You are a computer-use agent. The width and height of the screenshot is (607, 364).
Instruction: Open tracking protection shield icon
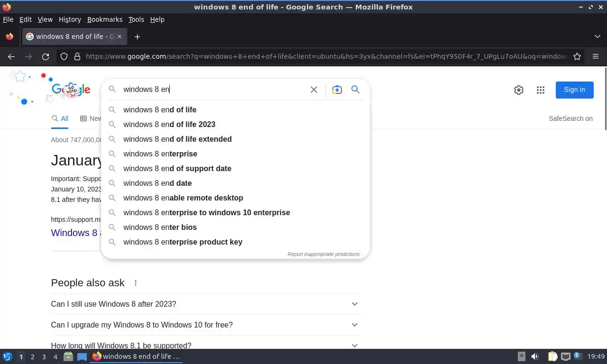(64, 56)
